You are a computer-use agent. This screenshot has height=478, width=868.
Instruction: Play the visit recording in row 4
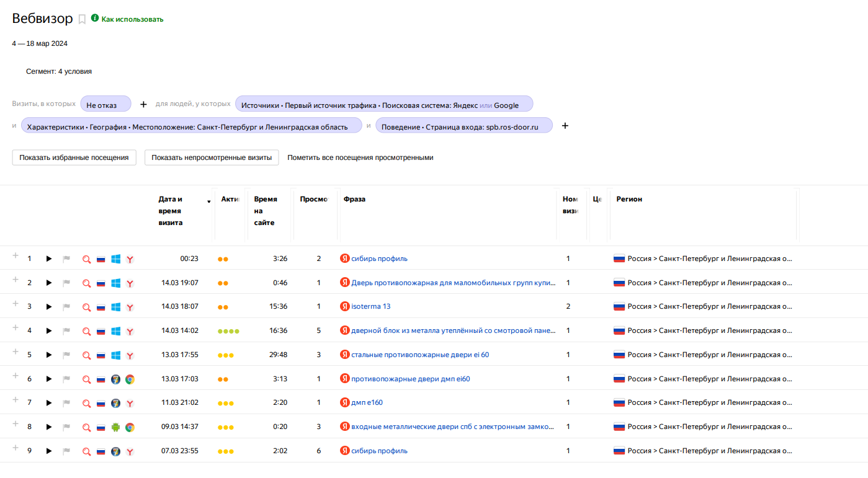click(x=49, y=331)
